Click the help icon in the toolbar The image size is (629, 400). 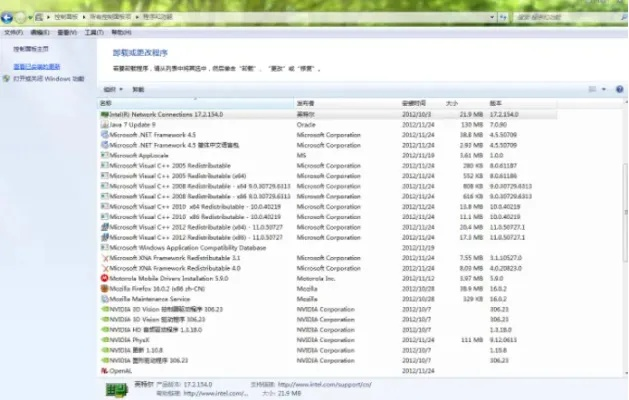coord(618,89)
